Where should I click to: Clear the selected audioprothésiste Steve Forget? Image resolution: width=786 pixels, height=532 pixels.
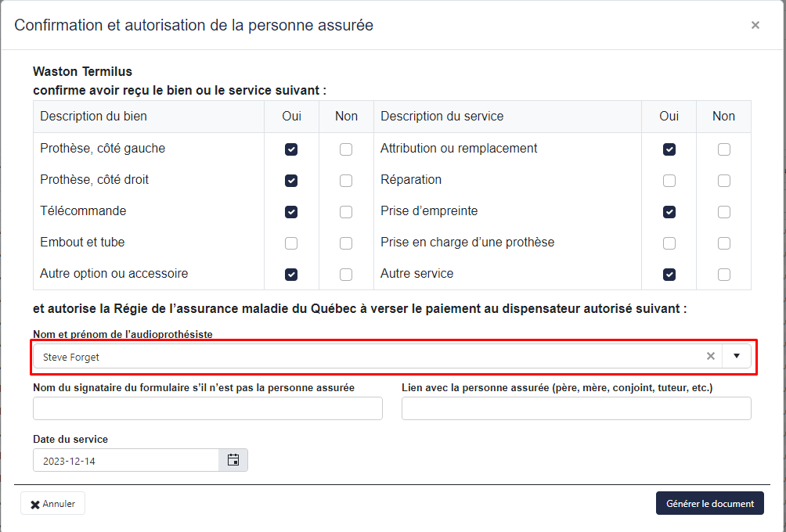(711, 357)
